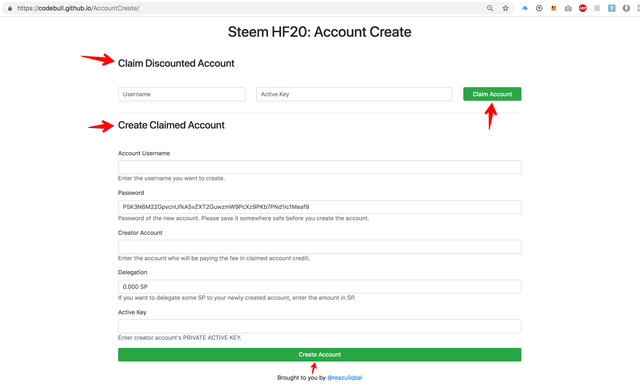Open the circular download arrow extension
The width and height of the screenshot is (640, 391).
[x=539, y=8]
